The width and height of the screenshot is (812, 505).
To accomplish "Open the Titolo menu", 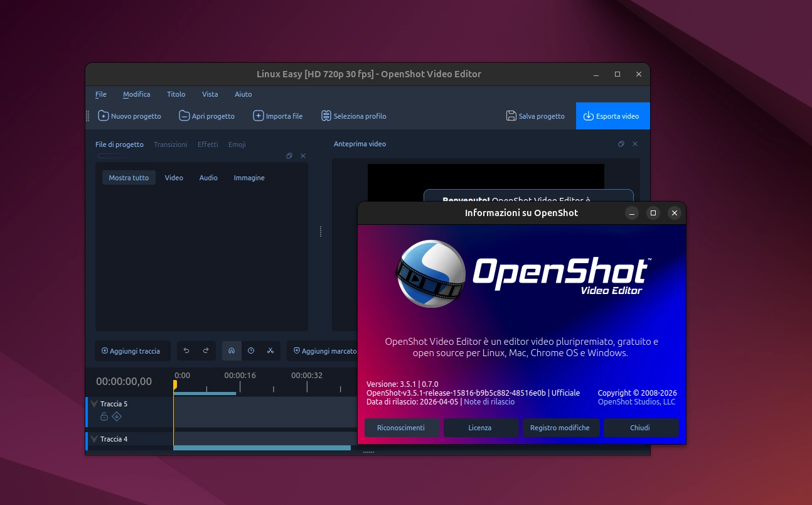I will point(176,94).
